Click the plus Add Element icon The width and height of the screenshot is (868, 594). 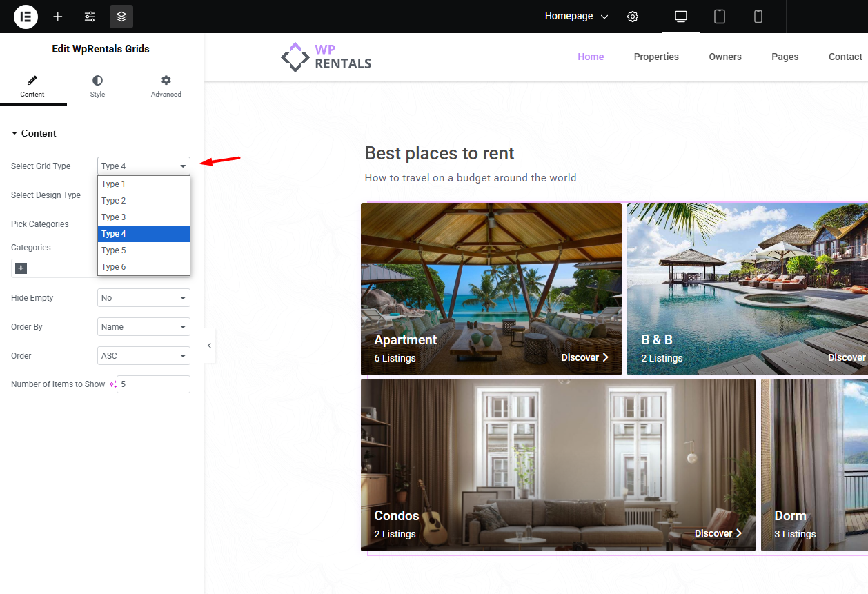(58, 17)
